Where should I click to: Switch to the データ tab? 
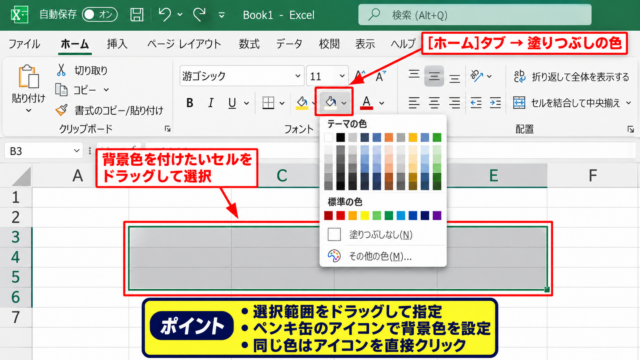tap(289, 44)
